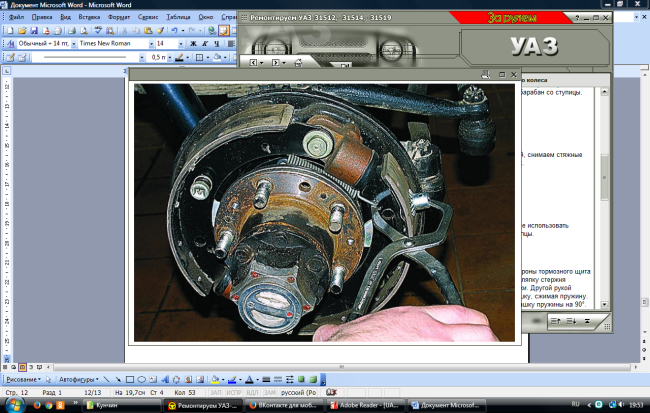This screenshot has height=413, width=650.
Task: Insert hyperlink globe icon
Action: point(212,30)
